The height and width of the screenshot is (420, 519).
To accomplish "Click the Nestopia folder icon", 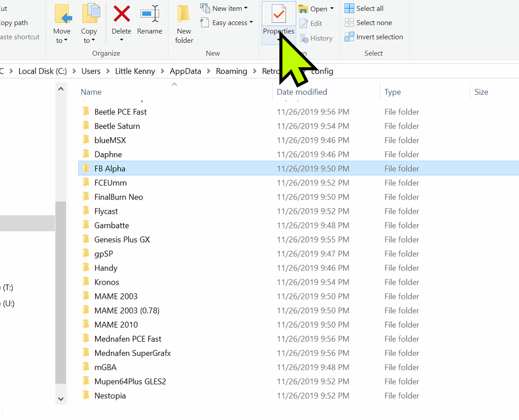I will tap(86, 396).
